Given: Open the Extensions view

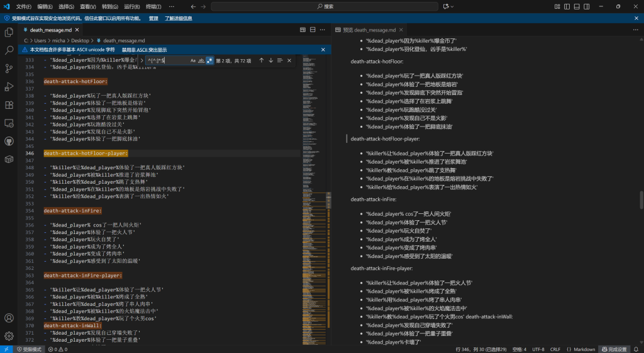Looking at the screenshot, I should coord(9,104).
